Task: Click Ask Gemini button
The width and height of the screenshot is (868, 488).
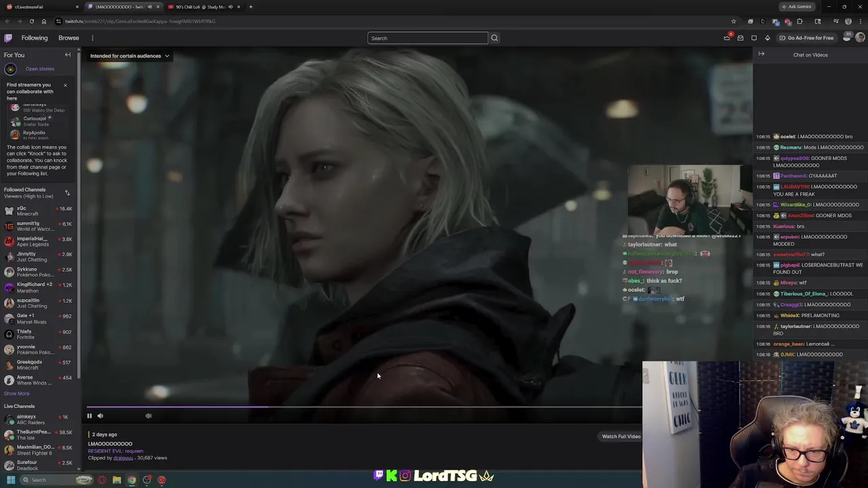Action: point(796,7)
